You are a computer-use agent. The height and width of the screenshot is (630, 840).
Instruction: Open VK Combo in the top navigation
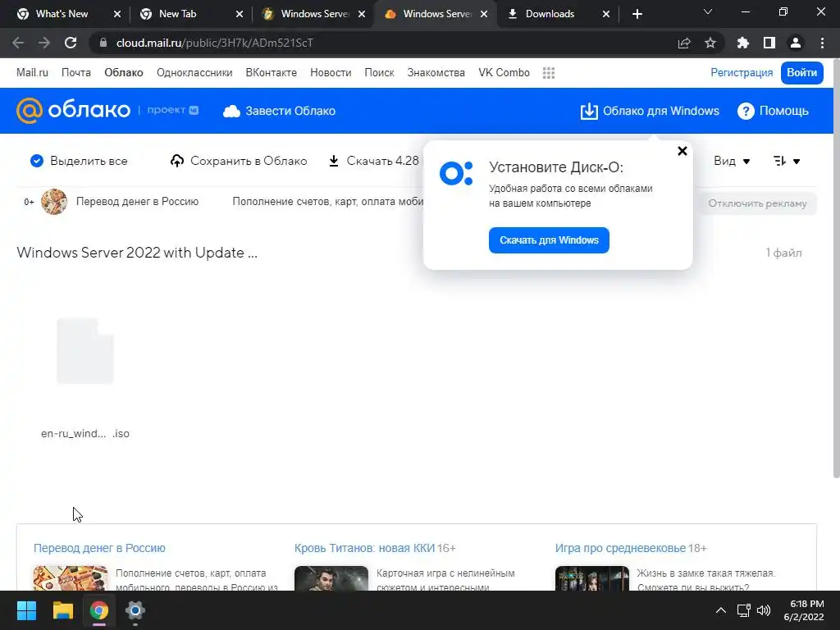(x=504, y=73)
